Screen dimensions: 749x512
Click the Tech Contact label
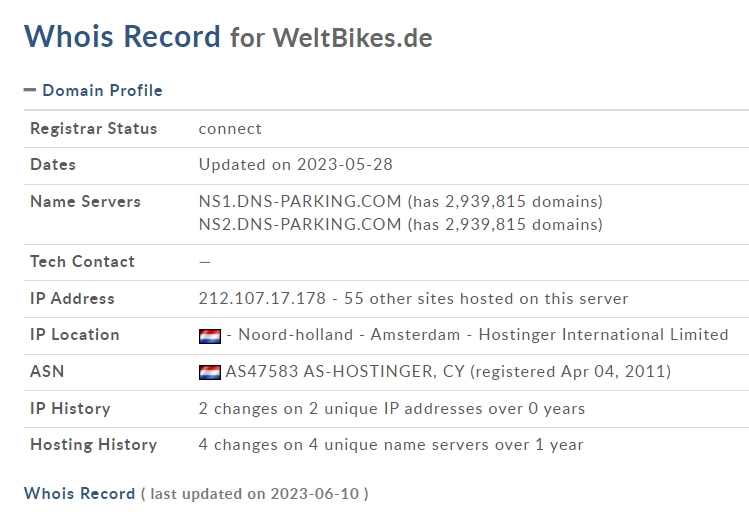coord(82,261)
